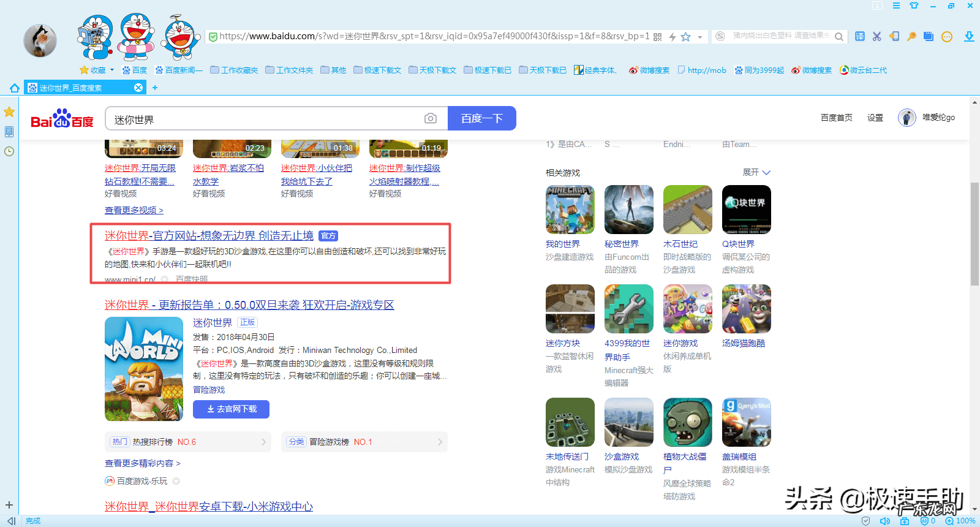980x527 pixels.
Task: Open the password key icon
Action: (x=911, y=37)
